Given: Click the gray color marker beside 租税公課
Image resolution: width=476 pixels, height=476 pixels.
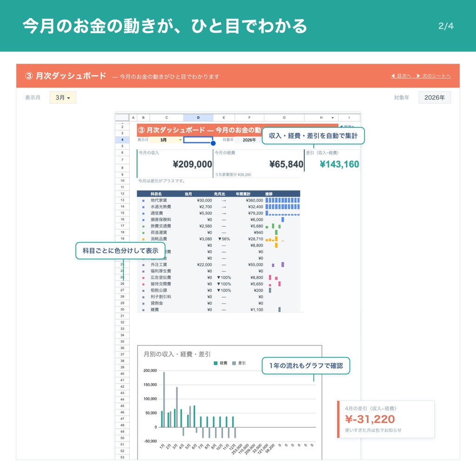Looking at the screenshot, I should 143,291.
